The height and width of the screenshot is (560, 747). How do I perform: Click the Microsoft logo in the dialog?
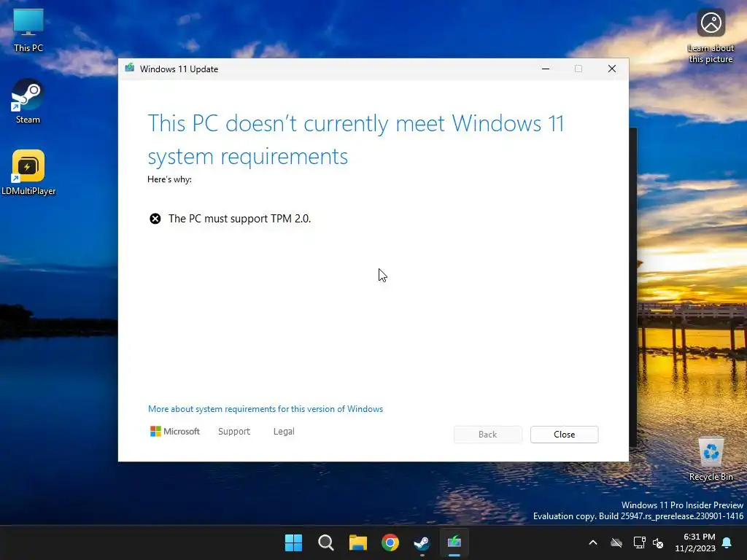(x=175, y=432)
